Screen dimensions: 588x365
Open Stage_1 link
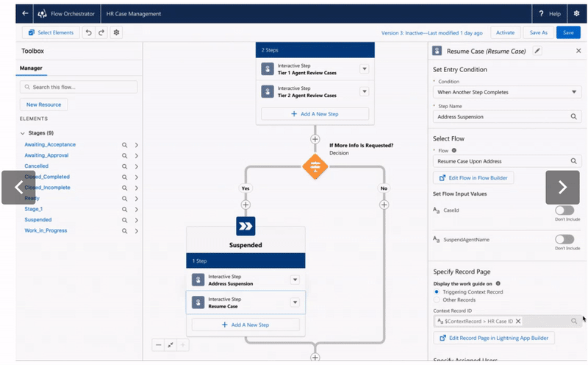tap(33, 209)
